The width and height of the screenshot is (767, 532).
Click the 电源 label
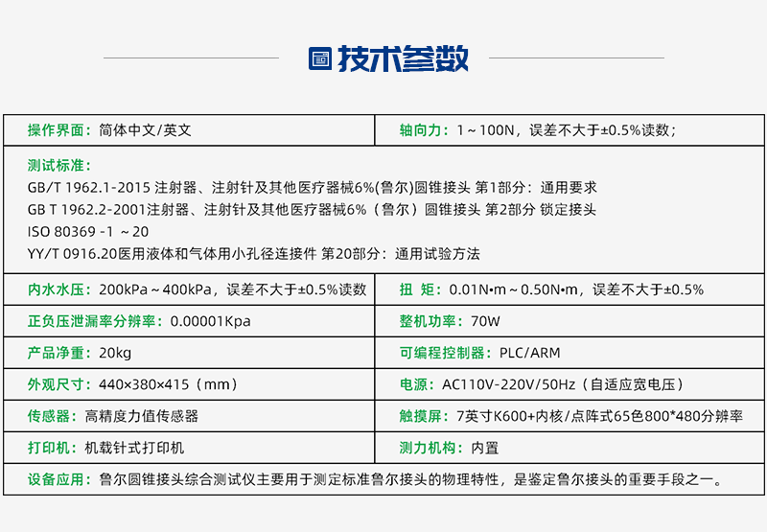click(417, 384)
